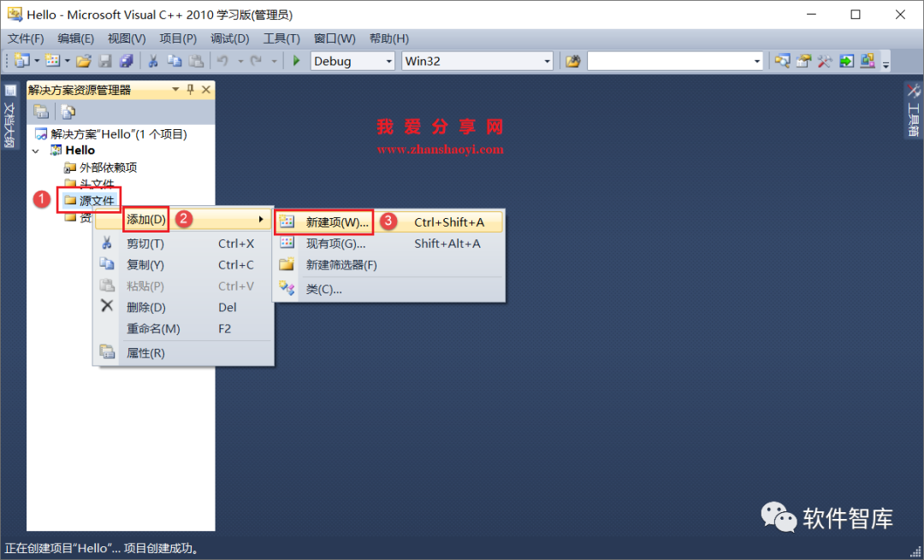Viewport: 924px width, 560px height.
Task: Click the last toolbar icon with colored blocks
Action: tap(868, 61)
